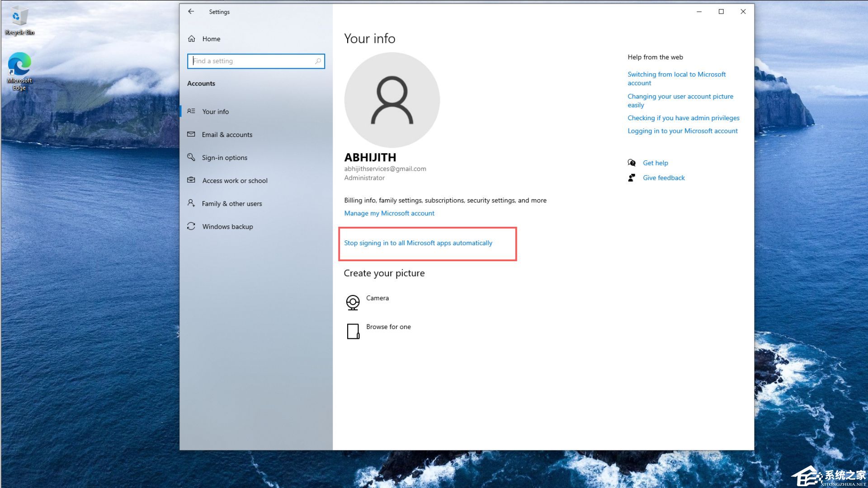Open Windows backup settings

[x=227, y=227]
